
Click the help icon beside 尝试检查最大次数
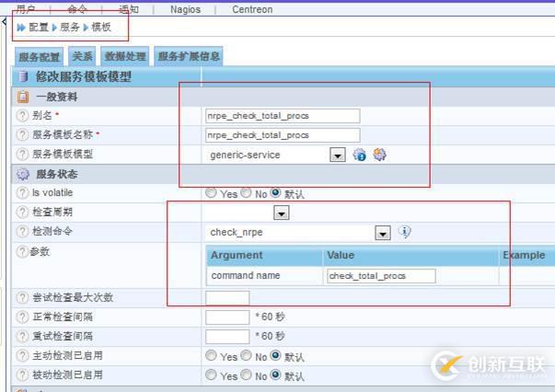[22, 297]
